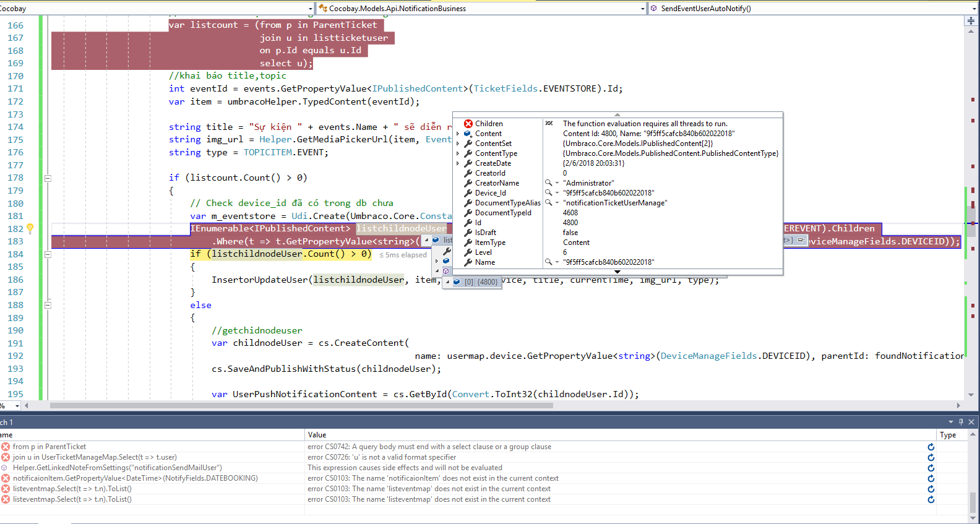Image resolution: width=980 pixels, height=524 pixels.
Task: Close the Watch 1 panel
Action: (971, 422)
